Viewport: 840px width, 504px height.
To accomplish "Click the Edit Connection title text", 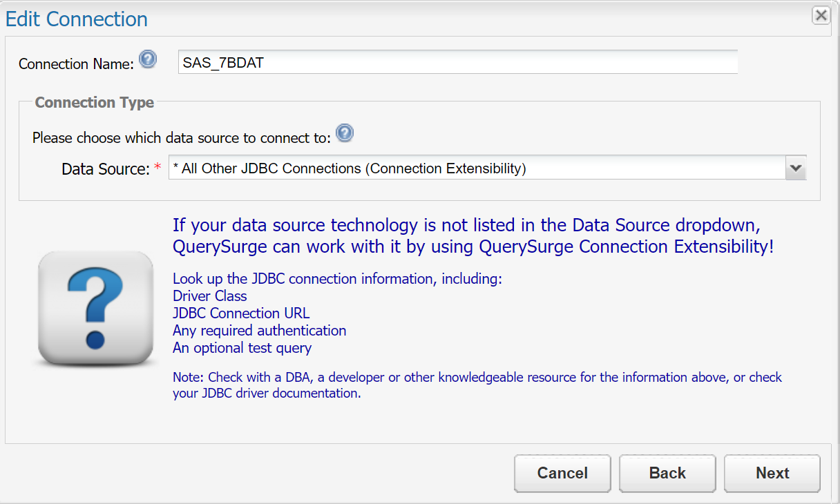I will [x=77, y=19].
